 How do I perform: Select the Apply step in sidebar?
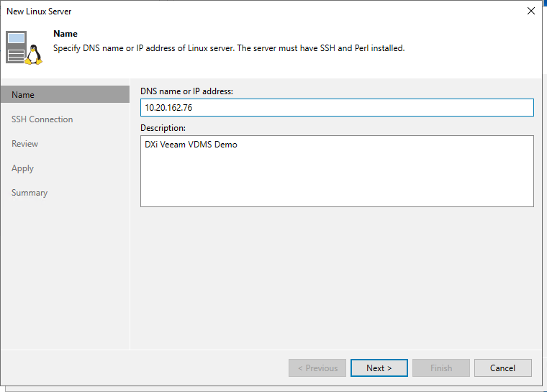pos(22,168)
